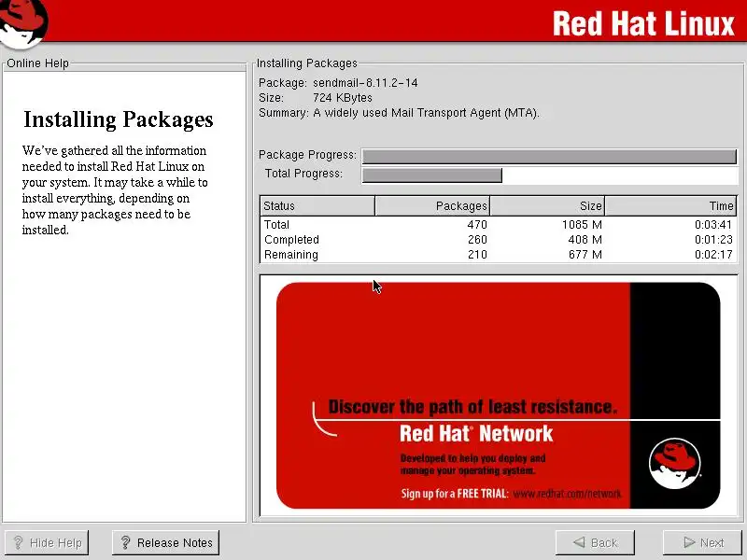Click the help paragraph starting 'We've gathered'
747x560 pixels.
pyautogui.click(x=115, y=190)
